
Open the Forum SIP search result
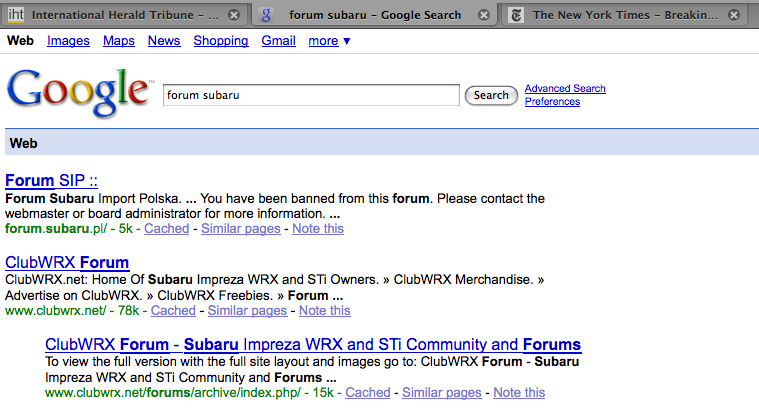point(51,180)
